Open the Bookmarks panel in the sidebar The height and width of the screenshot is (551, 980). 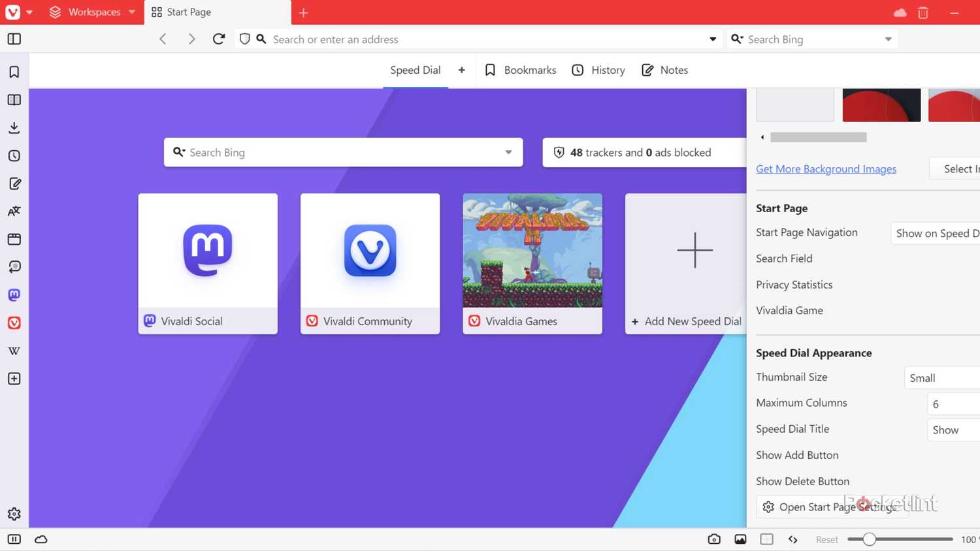(x=14, y=72)
